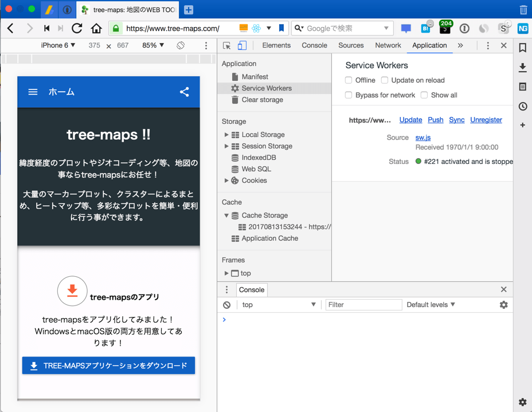
Task: Open the sidebar history clock icon
Action: pos(523,107)
